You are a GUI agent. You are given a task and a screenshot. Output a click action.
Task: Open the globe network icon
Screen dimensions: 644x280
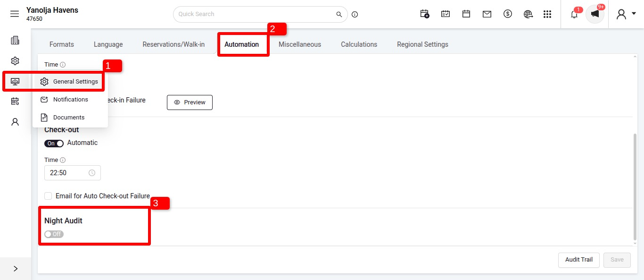528,14
